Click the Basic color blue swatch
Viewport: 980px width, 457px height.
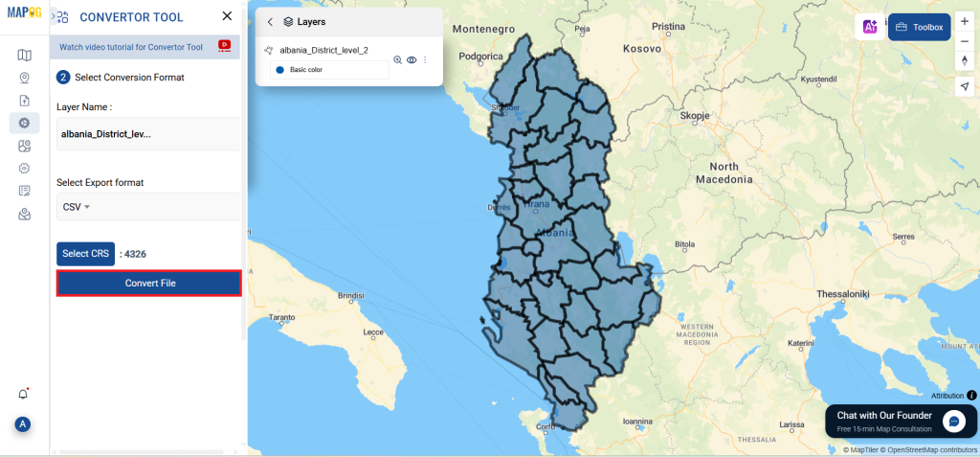point(280,70)
